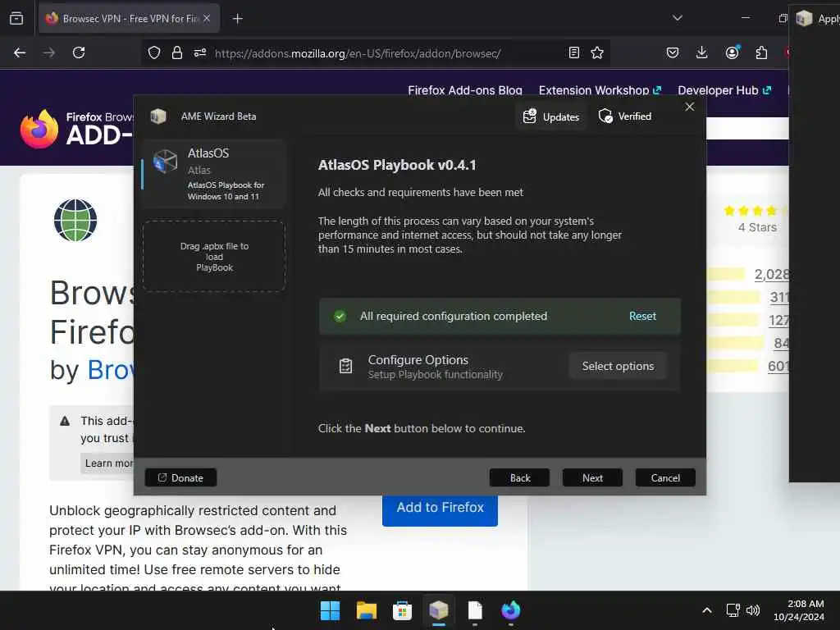Click the 311 ratings count link

coord(779,297)
